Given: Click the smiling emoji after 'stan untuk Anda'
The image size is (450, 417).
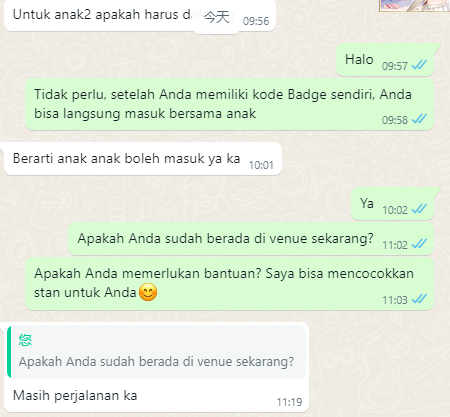Looking at the screenshot, I should (148, 292).
